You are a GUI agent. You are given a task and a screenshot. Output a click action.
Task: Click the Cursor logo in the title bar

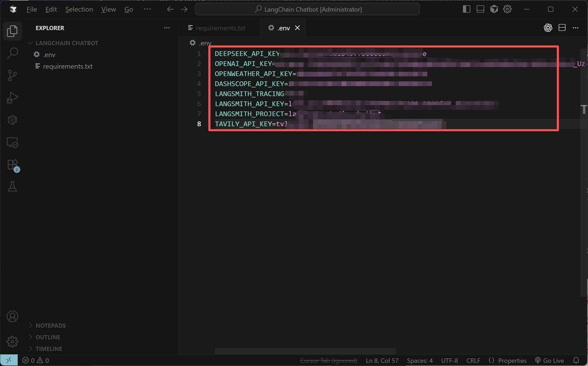[x=13, y=9]
